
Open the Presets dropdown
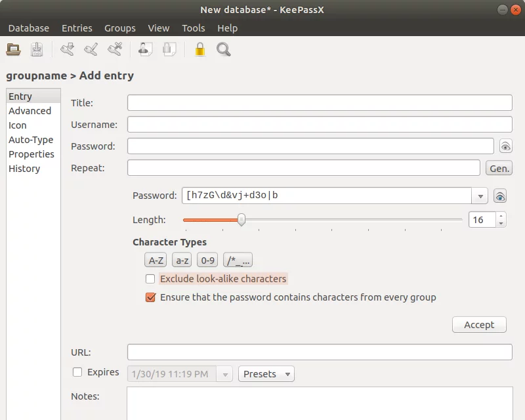tap(266, 374)
